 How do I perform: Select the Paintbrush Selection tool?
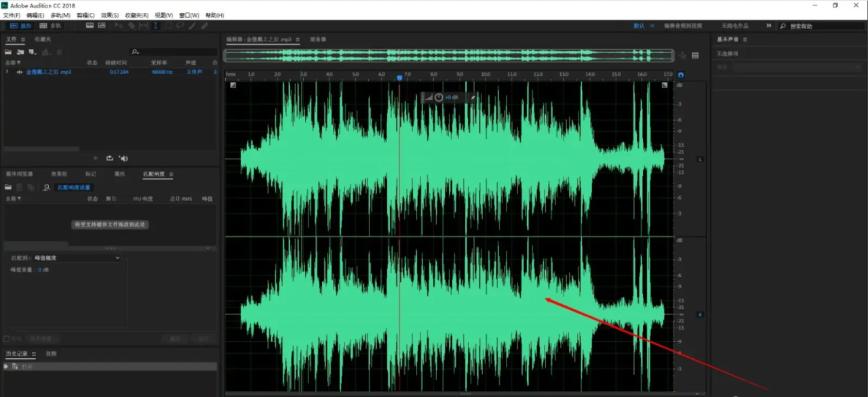tap(192, 26)
